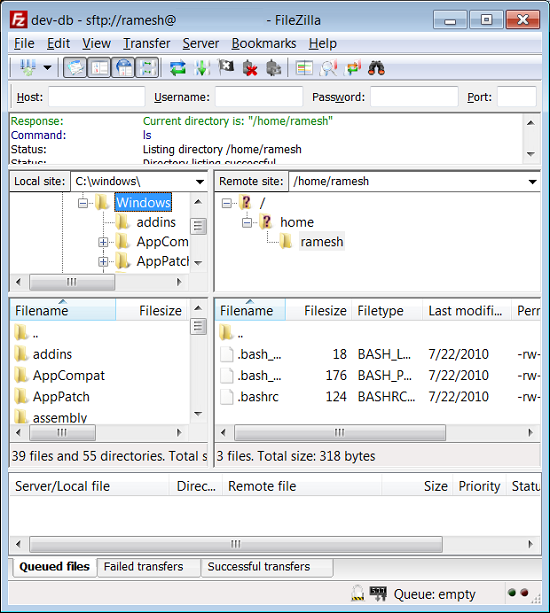The image size is (550, 613).
Task: Open the Site Manager icon
Action: coord(28,68)
